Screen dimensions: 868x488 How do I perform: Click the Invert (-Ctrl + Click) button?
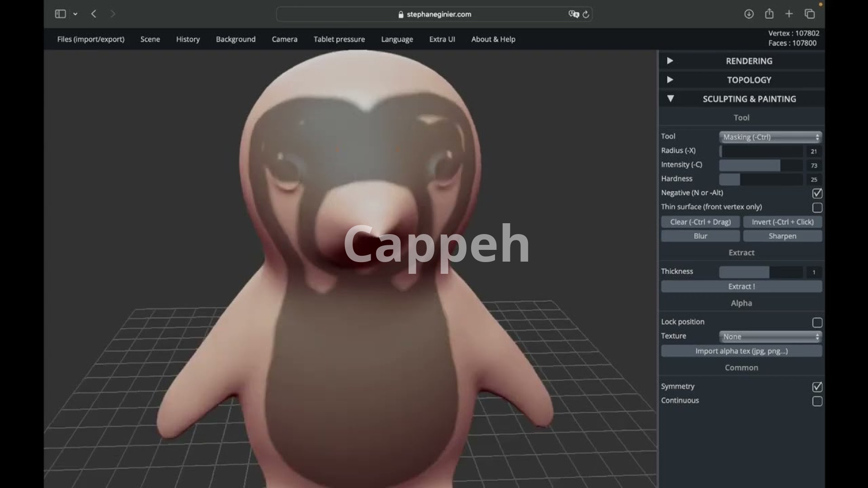click(782, 222)
